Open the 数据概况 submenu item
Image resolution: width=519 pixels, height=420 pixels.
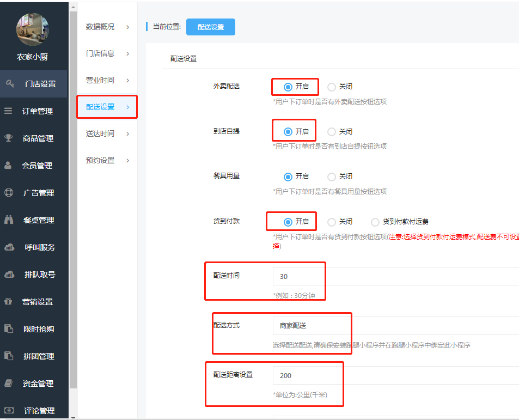107,27
